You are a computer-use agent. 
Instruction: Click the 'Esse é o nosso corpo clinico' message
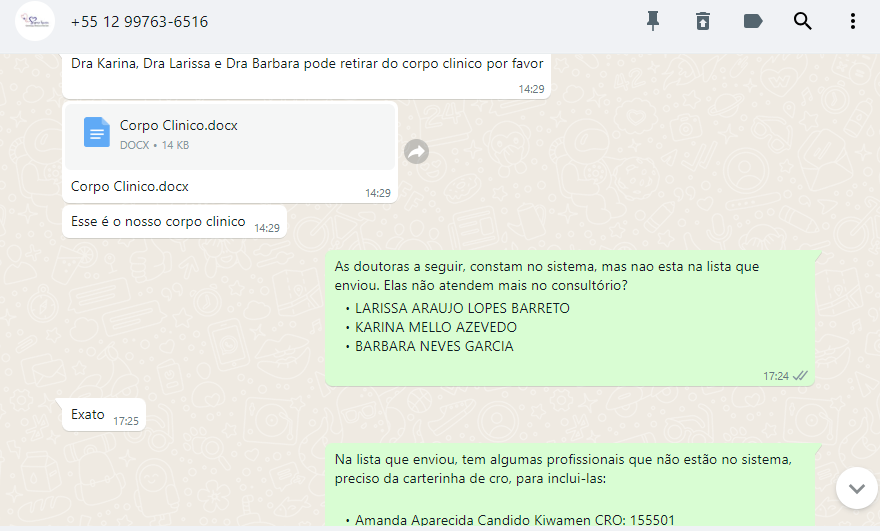point(174,222)
